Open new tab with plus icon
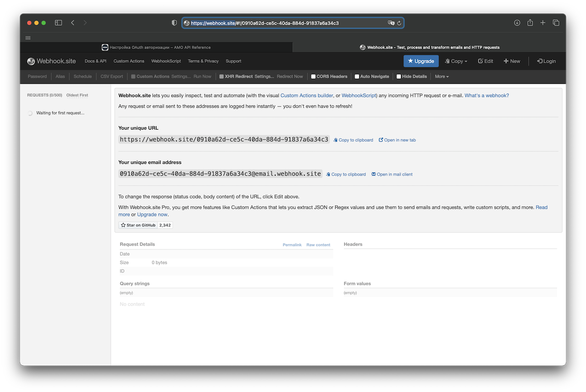The image size is (586, 392). click(x=543, y=23)
